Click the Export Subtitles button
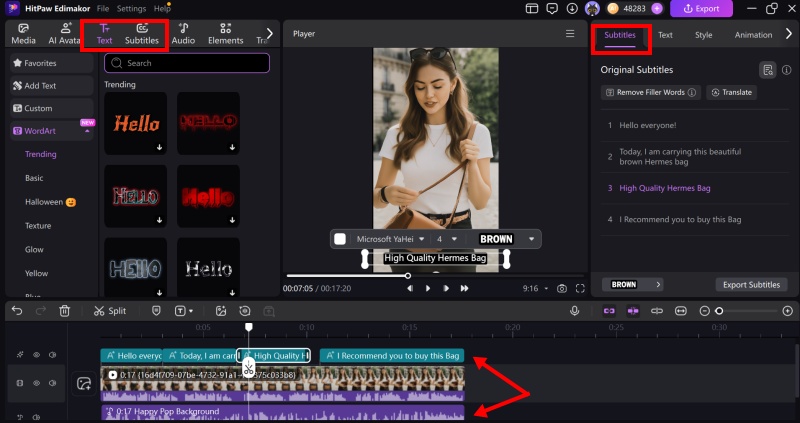 point(751,285)
